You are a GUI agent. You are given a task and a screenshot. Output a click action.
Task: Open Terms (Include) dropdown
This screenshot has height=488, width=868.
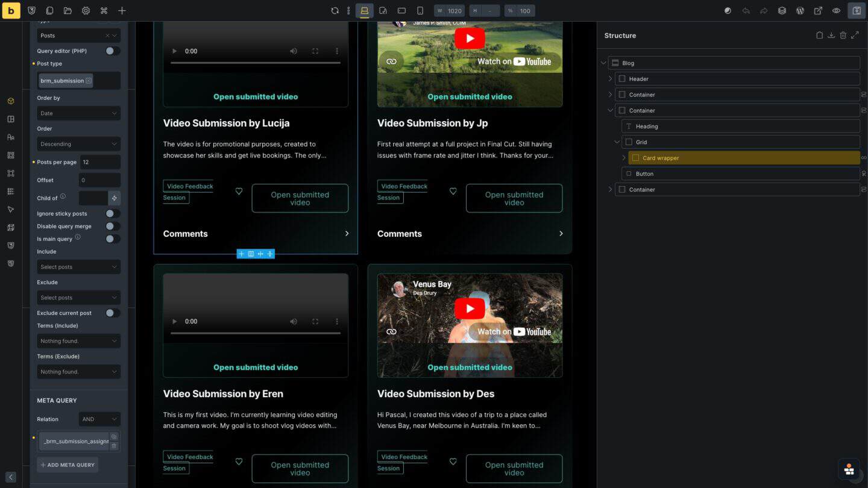[x=79, y=341]
